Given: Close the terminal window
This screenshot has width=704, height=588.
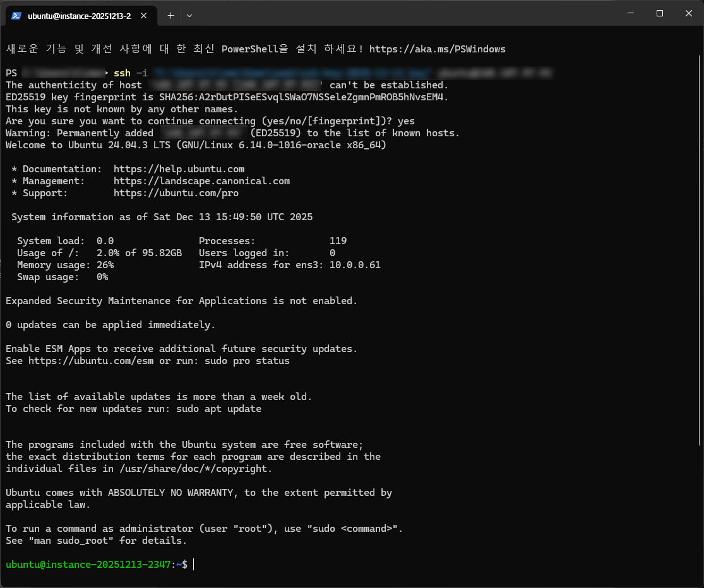Looking at the screenshot, I should click(688, 13).
